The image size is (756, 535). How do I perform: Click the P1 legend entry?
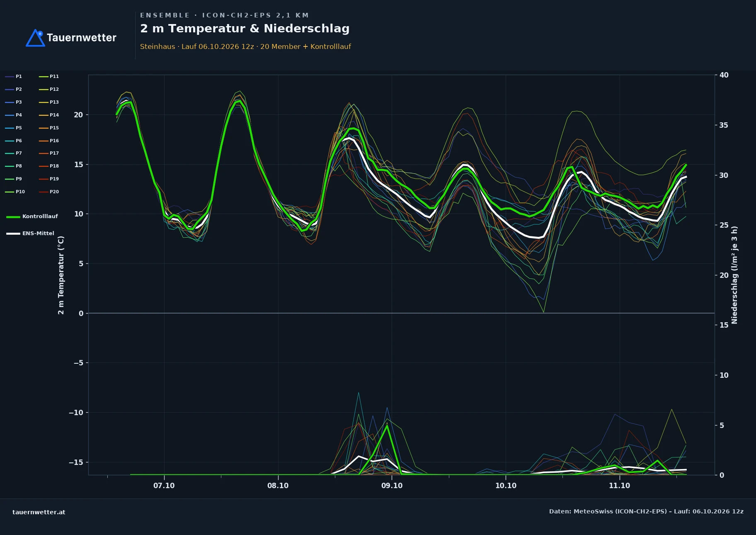pos(14,76)
